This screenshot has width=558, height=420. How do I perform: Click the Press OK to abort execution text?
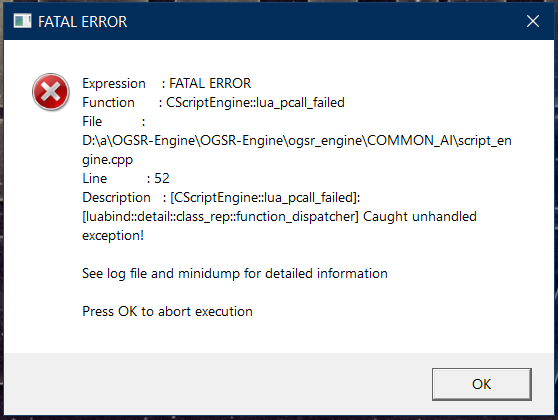point(167,311)
